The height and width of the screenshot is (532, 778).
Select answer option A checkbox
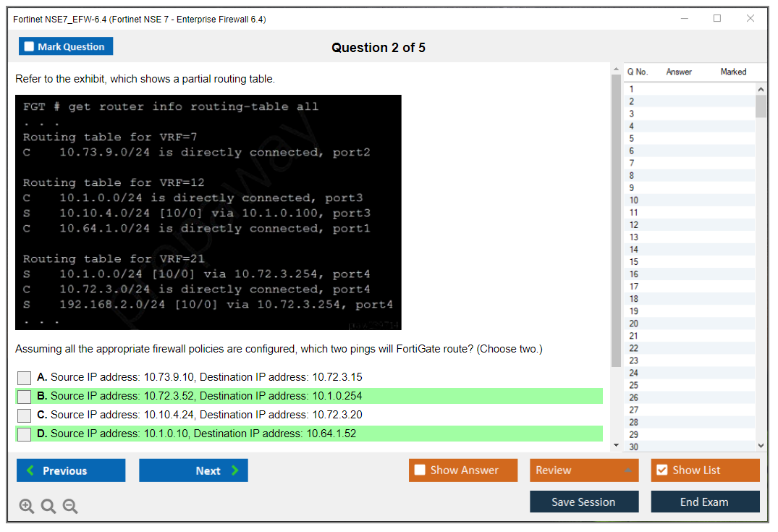tap(25, 378)
